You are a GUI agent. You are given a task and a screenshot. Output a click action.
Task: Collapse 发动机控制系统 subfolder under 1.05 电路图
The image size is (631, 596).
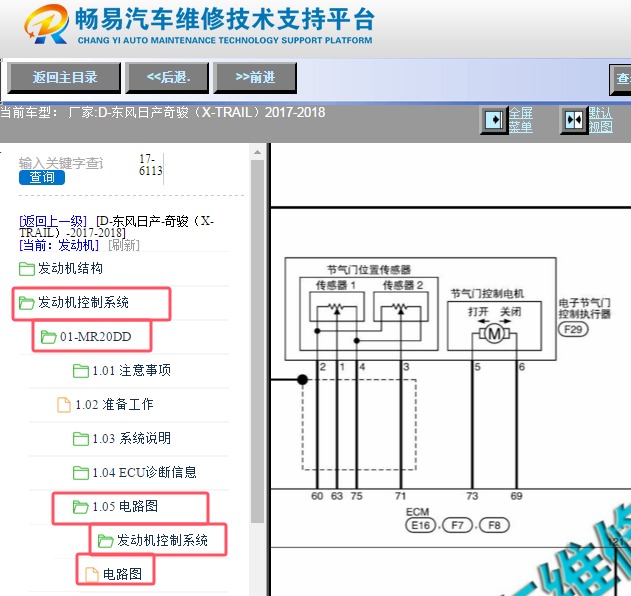pyautogui.click(x=162, y=540)
